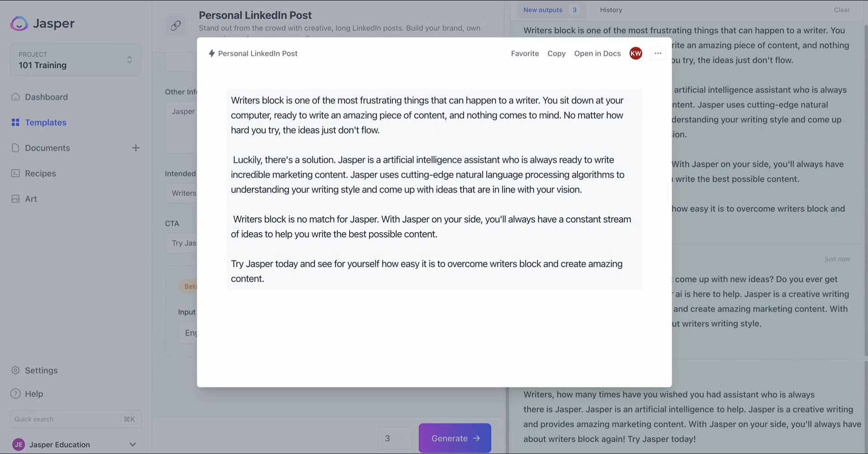Open Settings in the sidebar
The width and height of the screenshot is (868, 454).
(41, 370)
